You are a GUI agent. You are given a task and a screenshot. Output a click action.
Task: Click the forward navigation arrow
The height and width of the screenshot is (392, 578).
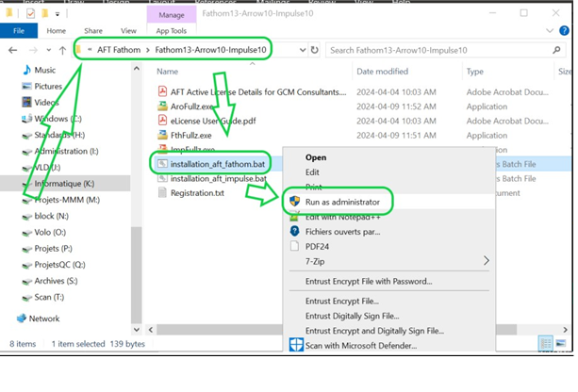(33, 50)
